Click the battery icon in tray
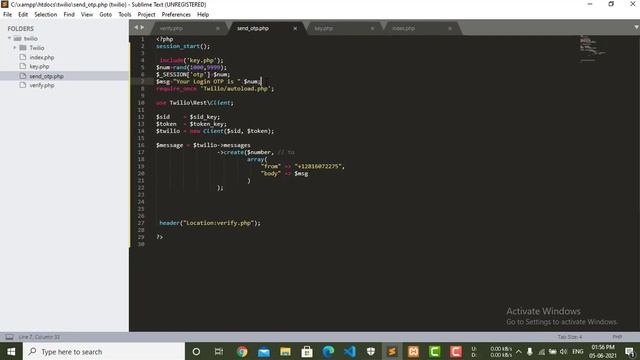The image size is (640, 360). coord(553,351)
